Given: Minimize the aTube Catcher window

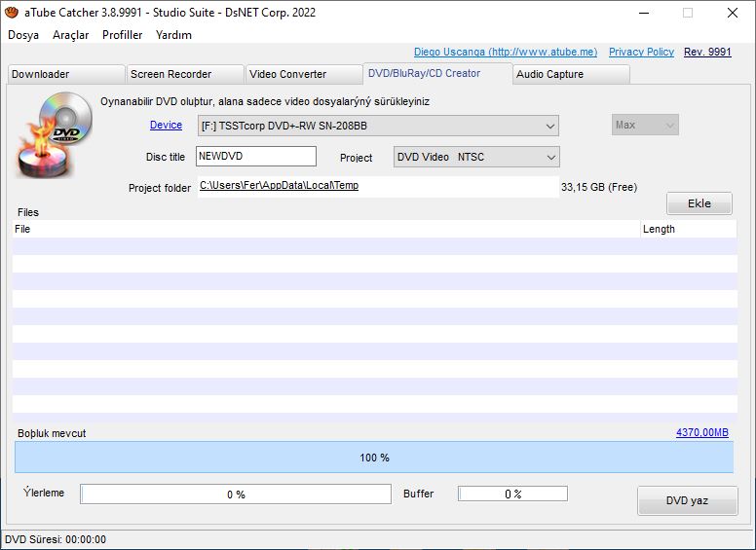Looking at the screenshot, I should tap(644, 13).
